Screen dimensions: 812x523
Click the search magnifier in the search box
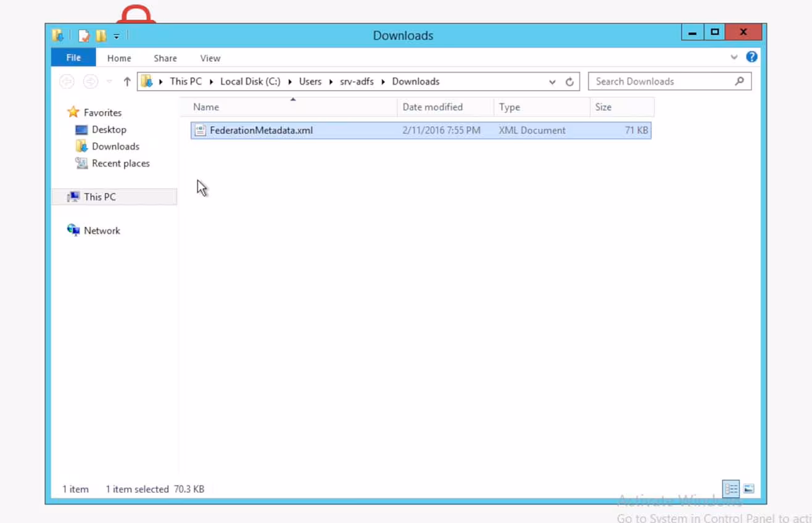pyautogui.click(x=739, y=81)
